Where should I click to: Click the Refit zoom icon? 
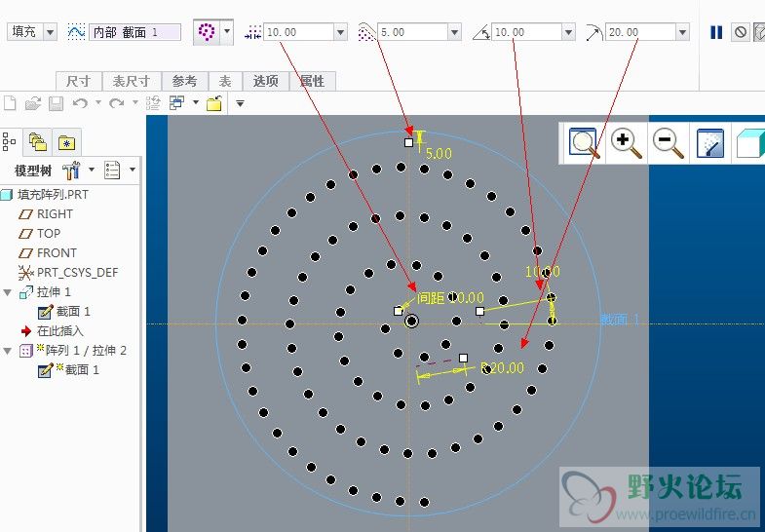[x=584, y=143]
